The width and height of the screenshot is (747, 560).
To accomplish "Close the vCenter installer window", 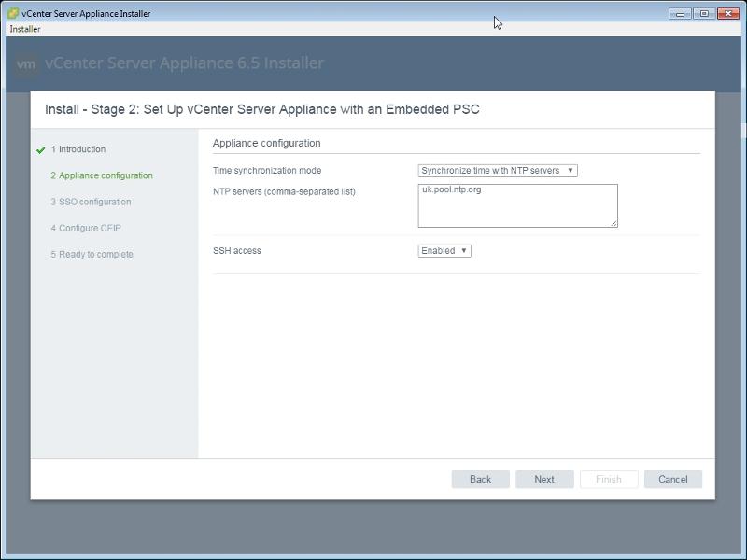I will (728, 14).
